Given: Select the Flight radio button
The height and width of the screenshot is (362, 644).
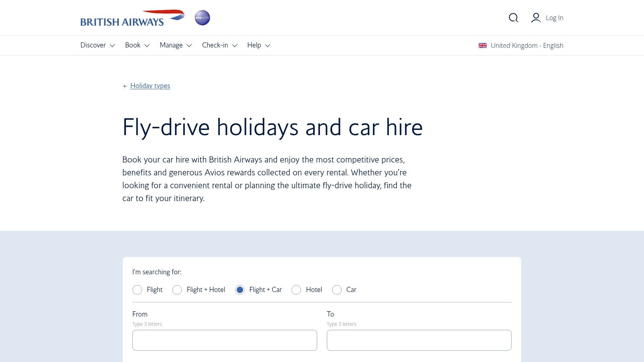Looking at the screenshot, I should point(137,290).
